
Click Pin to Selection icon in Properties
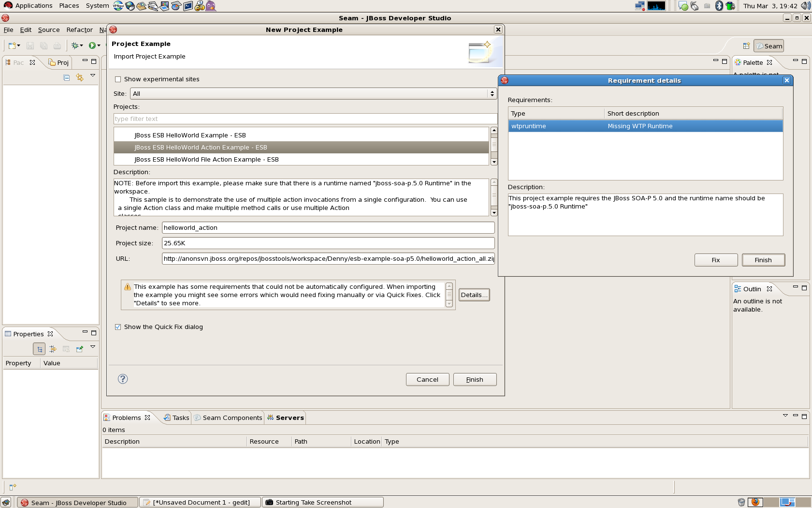coord(80,349)
